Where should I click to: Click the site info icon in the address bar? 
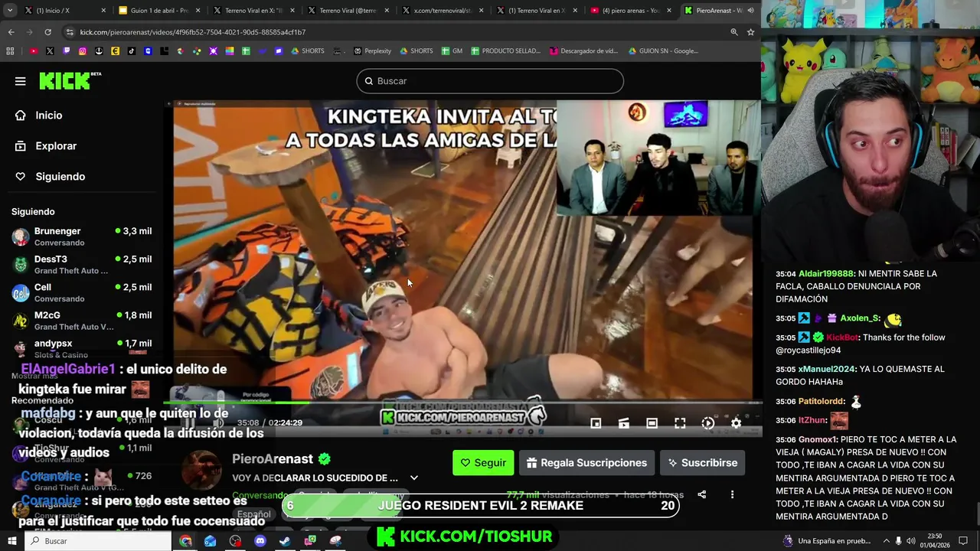pyautogui.click(x=70, y=32)
